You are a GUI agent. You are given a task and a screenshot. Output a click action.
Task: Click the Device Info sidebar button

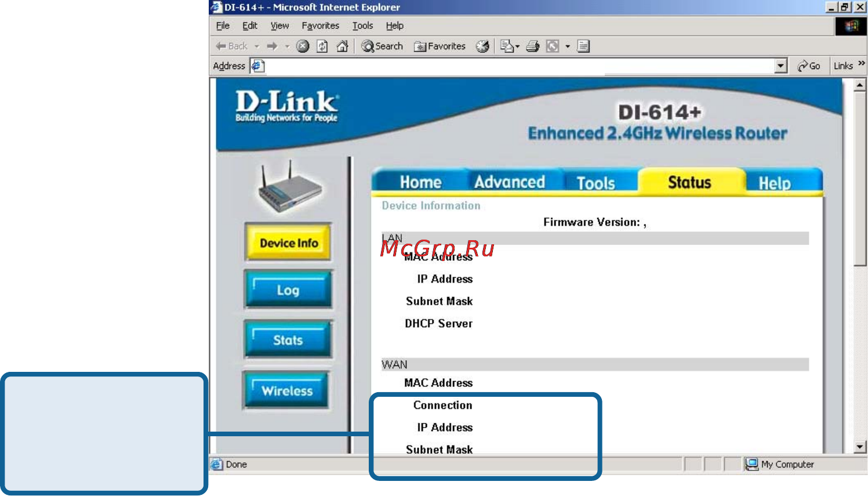(x=289, y=242)
